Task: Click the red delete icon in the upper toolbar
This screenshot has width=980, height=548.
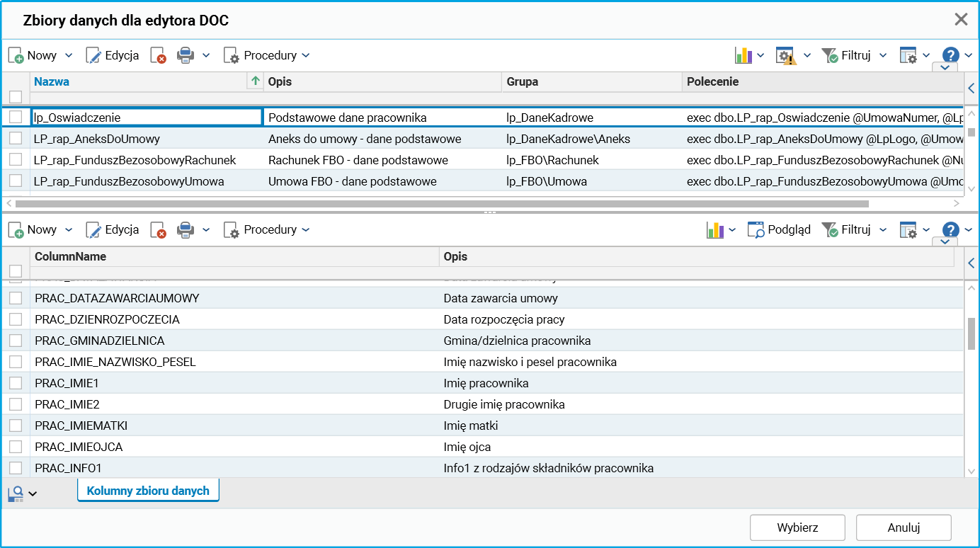Action: (x=158, y=55)
